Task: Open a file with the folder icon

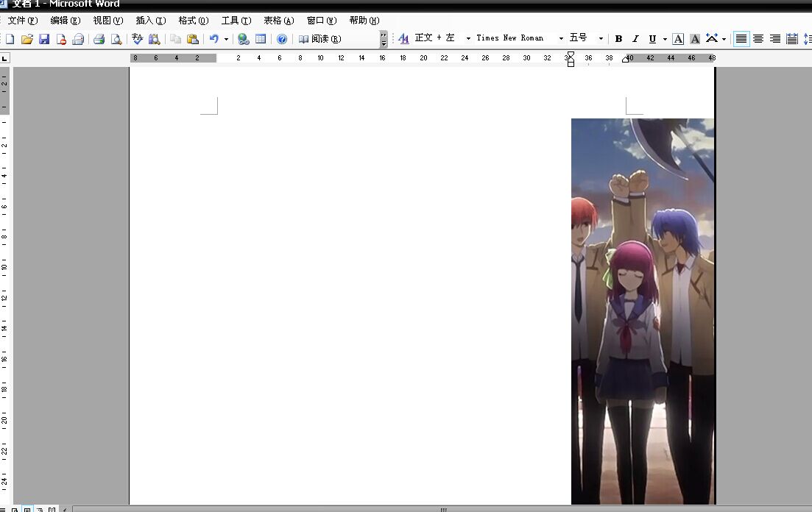Action: pyautogui.click(x=27, y=39)
